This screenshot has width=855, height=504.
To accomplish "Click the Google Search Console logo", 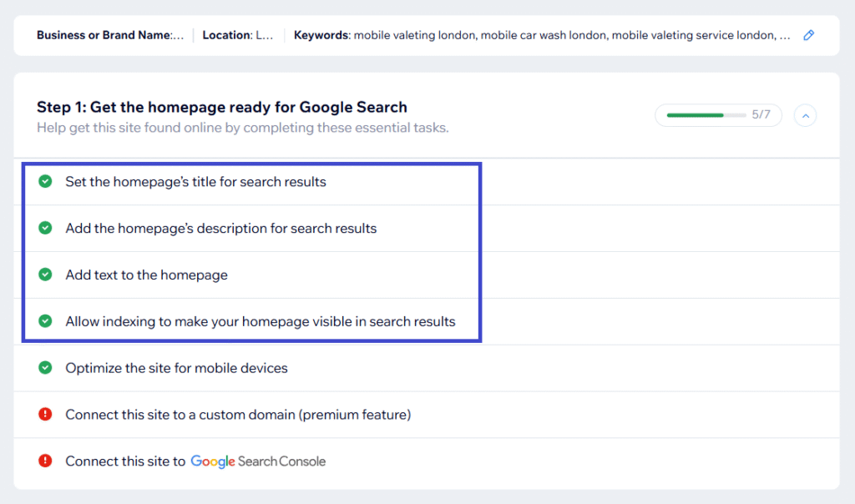I will point(258,461).
